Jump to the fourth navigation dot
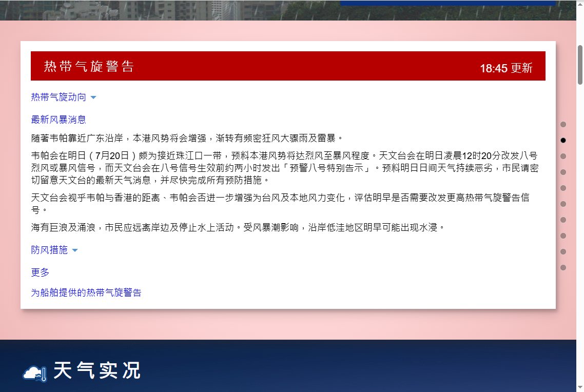This screenshot has height=392, width=584. click(563, 172)
